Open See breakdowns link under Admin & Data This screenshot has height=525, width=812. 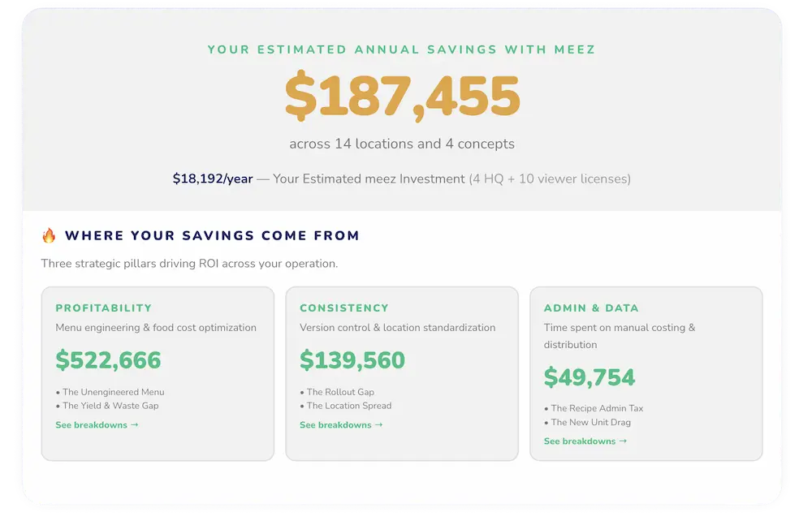pos(585,441)
